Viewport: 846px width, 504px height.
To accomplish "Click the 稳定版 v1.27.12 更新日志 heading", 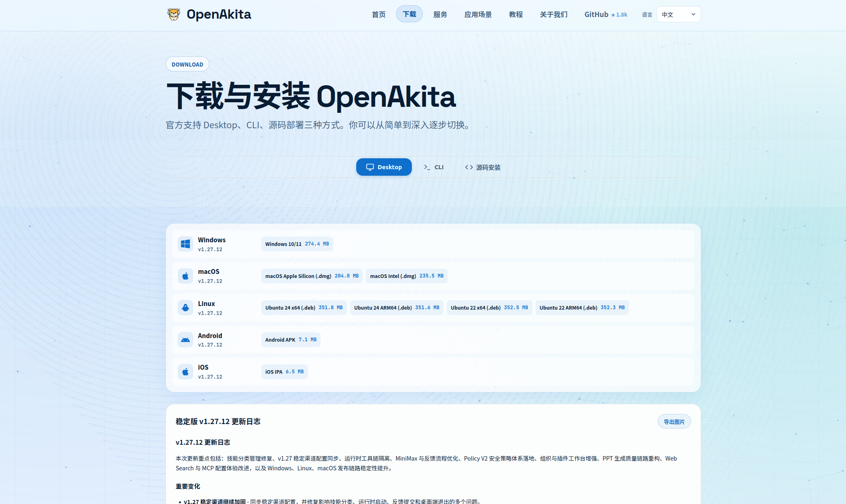I will [x=218, y=422].
